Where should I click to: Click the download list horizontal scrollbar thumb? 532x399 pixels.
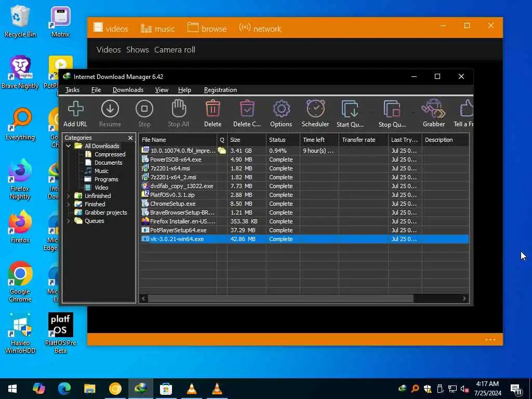(x=281, y=299)
